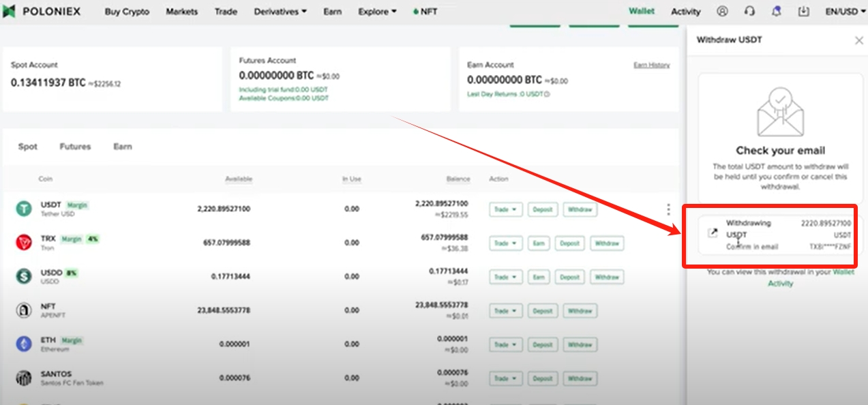Click Deposit in the ETH row

tap(543, 344)
